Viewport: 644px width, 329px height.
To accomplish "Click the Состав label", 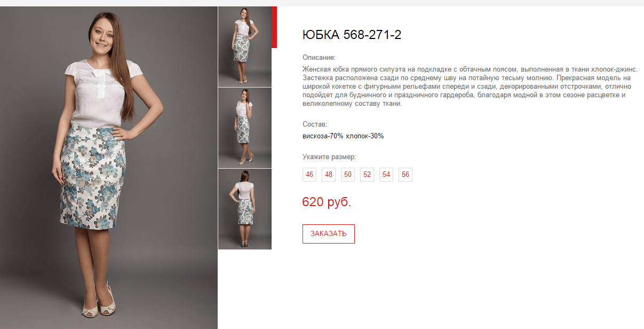I will (x=315, y=124).
